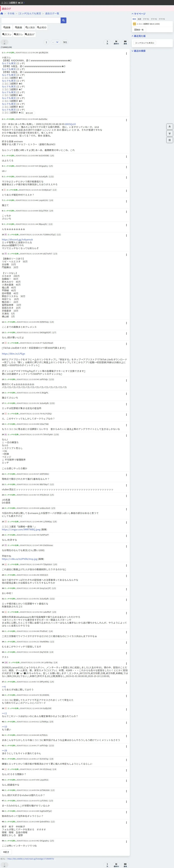Open options menu for post 5
The width and height of the screenshot is (174, 868).
point(126,177)
